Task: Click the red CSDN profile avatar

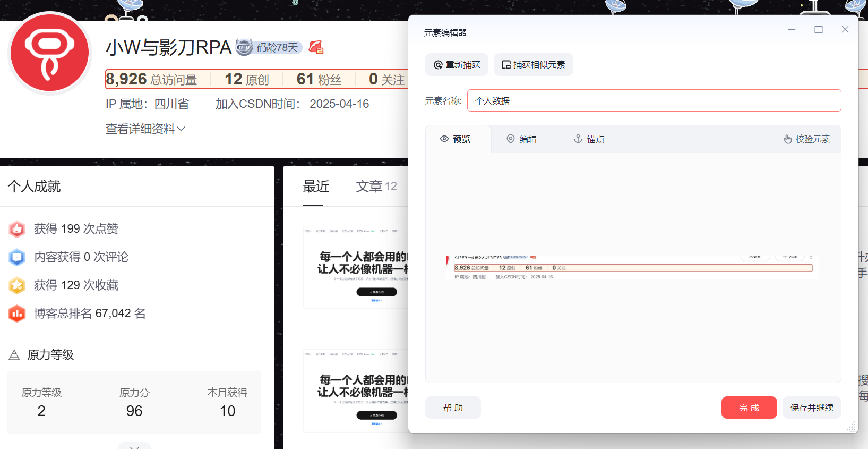Action: pyautogui.click(x=50, y=53)
